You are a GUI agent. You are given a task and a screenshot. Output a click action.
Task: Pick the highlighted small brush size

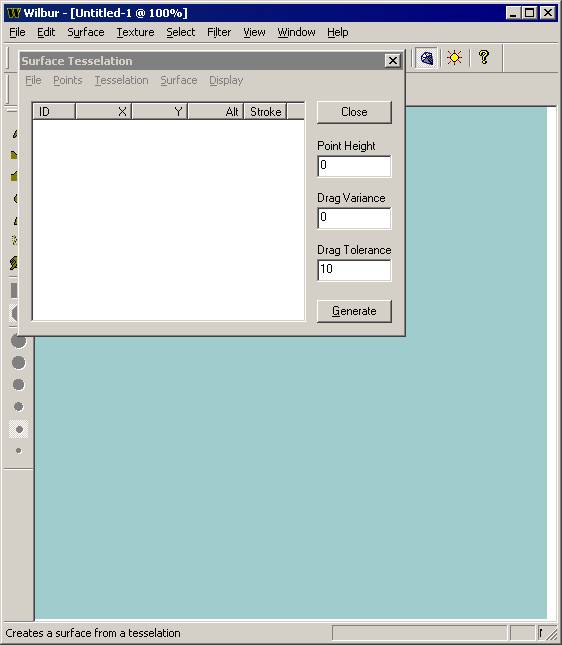point(19,429)
